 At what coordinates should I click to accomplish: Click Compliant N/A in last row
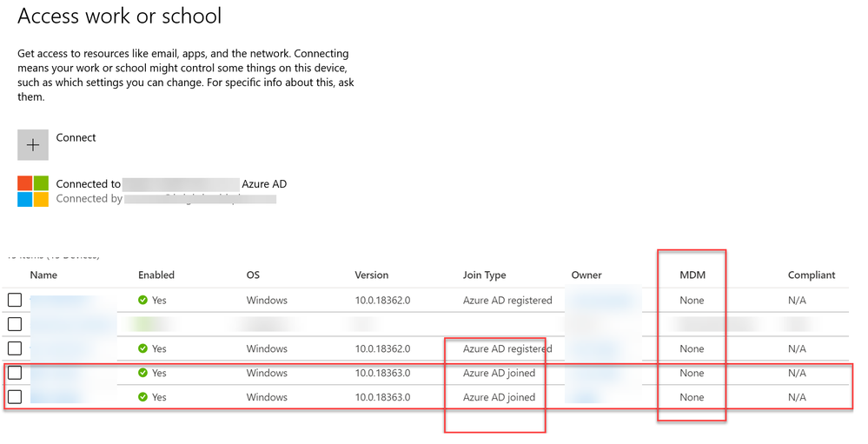pyautogui.click(x=797, y=397)
